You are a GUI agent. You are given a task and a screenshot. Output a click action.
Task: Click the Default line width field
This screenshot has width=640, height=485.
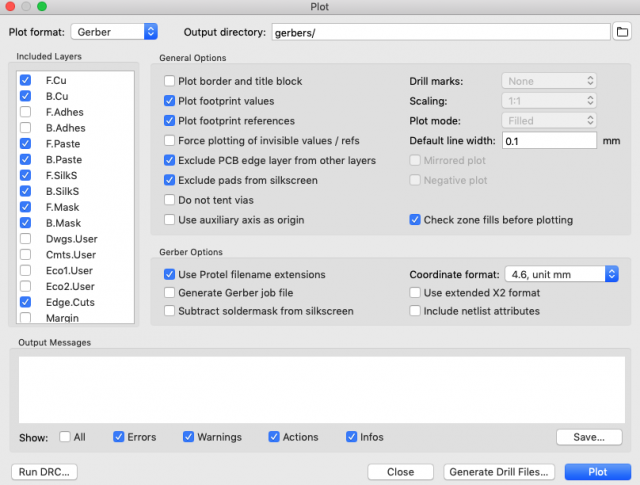point(549,141)
